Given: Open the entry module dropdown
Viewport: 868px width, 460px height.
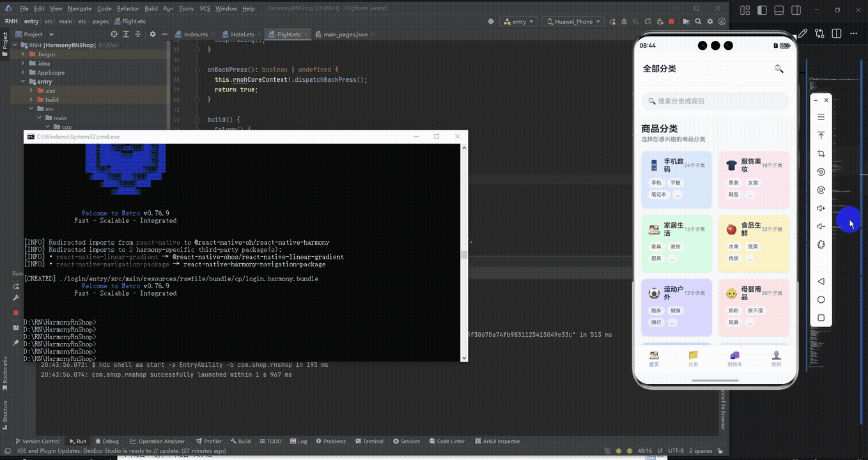Looking at the screenshot, I should (x=520, y=21).
